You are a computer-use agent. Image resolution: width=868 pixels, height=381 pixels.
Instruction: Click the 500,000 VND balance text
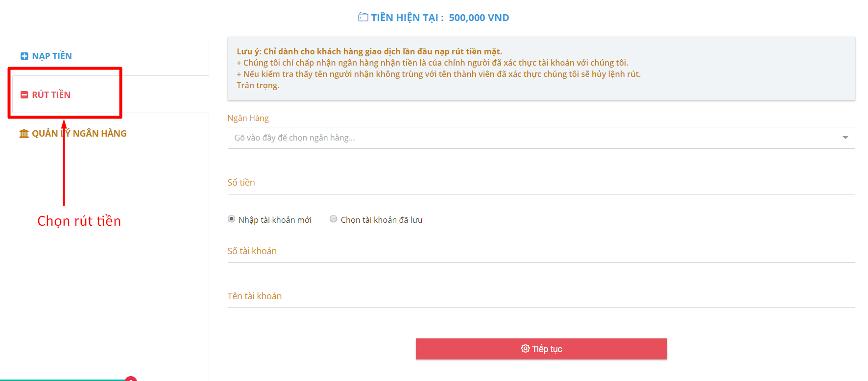point(479,18)
